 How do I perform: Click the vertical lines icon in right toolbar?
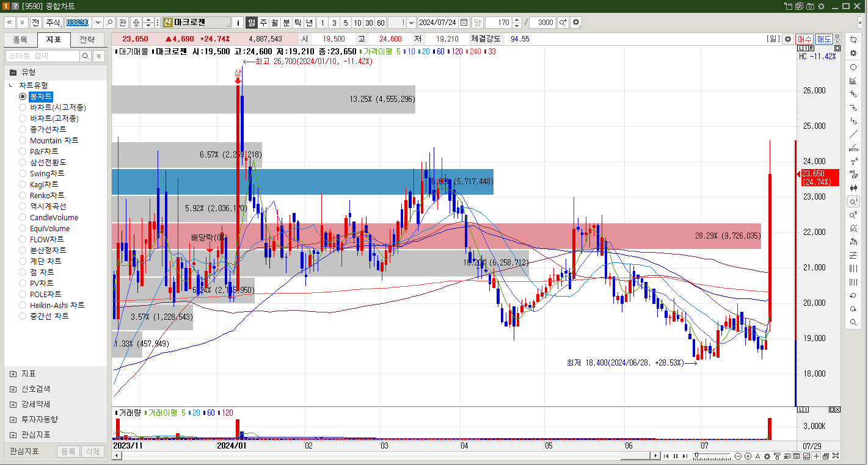pyautogui.click(x=853, y=269)
